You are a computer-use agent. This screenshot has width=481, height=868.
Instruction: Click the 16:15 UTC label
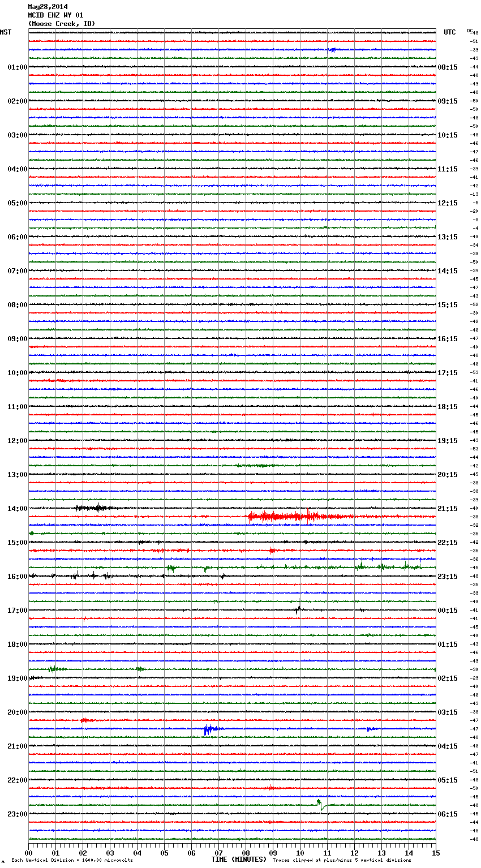[x=448, y=339]
